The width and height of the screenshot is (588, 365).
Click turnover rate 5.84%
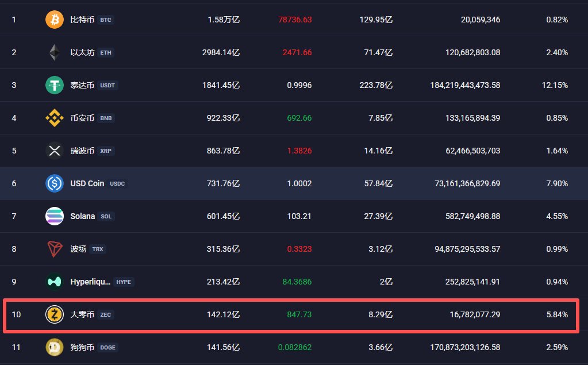[557, 314]
